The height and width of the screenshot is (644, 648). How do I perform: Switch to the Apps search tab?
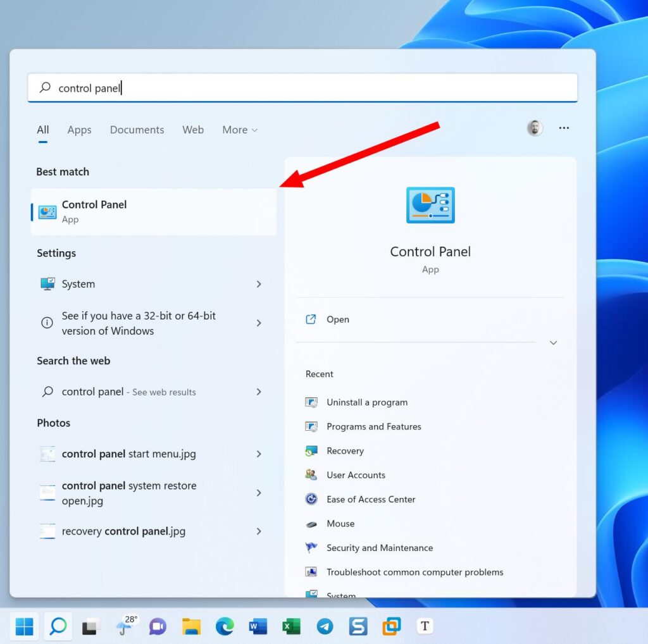coord(79,130)
